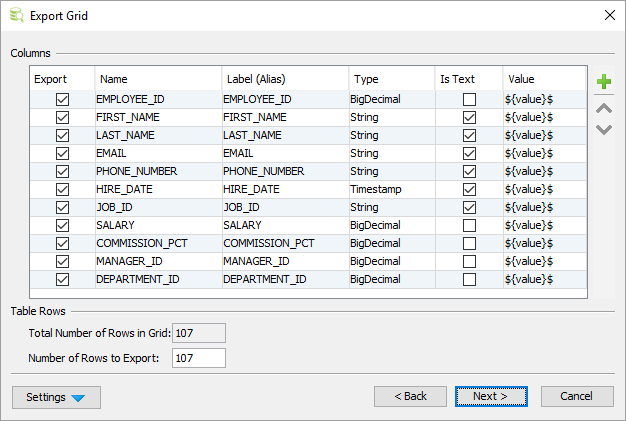Click the move down arrow icon

tap(603, 129)
